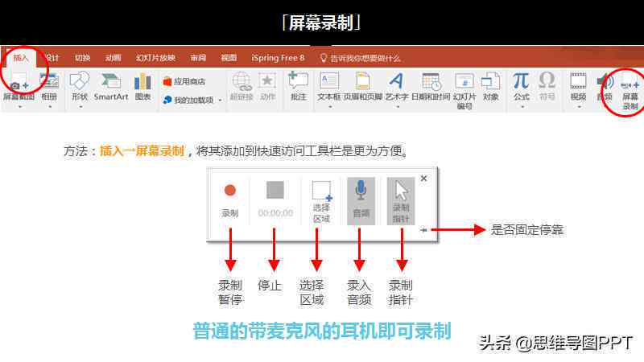The image size is (644, 362).
Task: Click the 视频 video icon
Action: pos(578,80)
